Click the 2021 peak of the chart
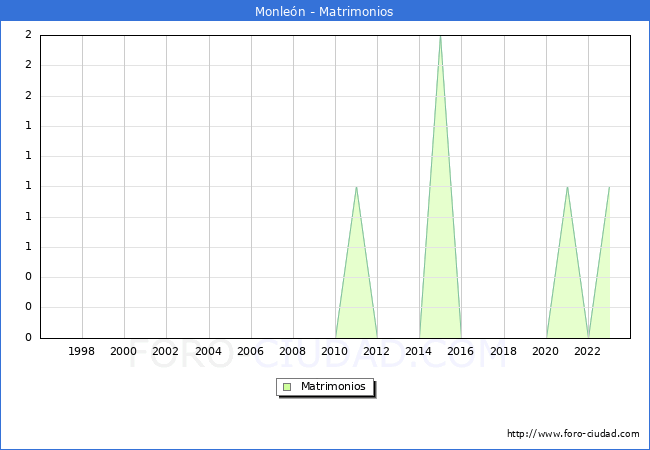The image size is (650, 450). (567, 187)
